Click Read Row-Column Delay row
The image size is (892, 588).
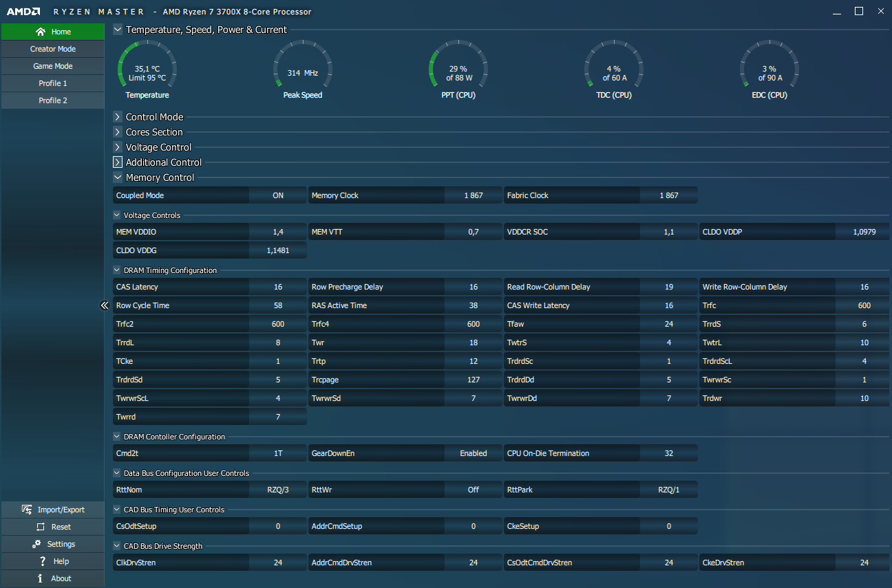coord(601,287)
